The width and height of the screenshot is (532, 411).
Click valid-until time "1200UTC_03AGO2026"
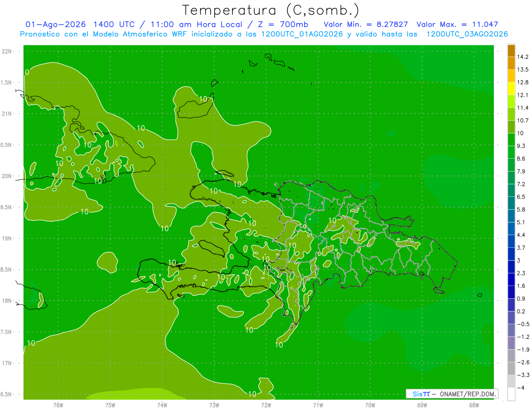[x=466, y=34]
